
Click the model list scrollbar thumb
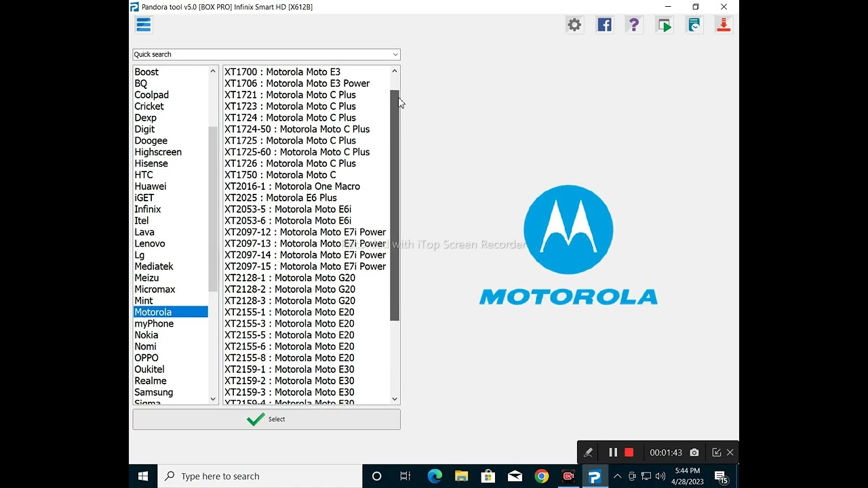click(x=395, y=205)
